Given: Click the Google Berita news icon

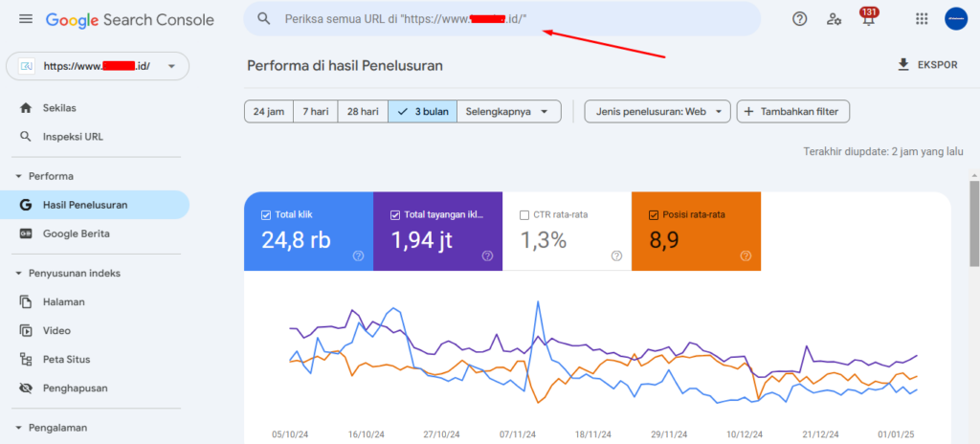Looking at the screenshot, I should [x=26, y=233].
